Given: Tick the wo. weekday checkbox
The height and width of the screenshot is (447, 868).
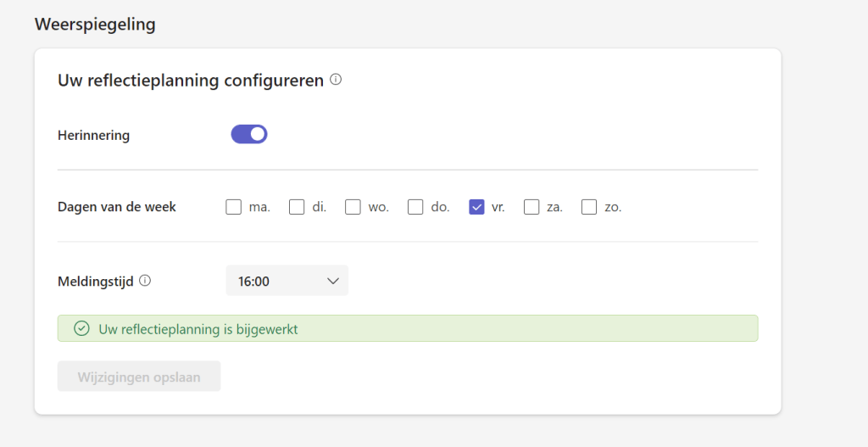Looking at the screenshot, I should [x=353, y=206].
